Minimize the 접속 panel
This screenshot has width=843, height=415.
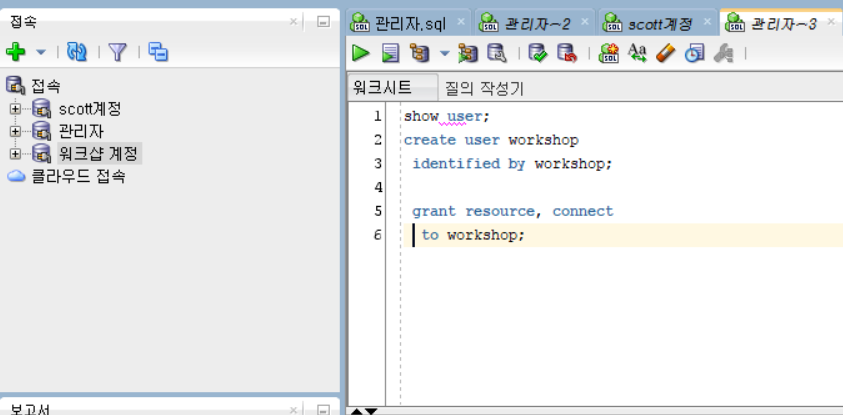pyautogui.click(x=323, y=22)
